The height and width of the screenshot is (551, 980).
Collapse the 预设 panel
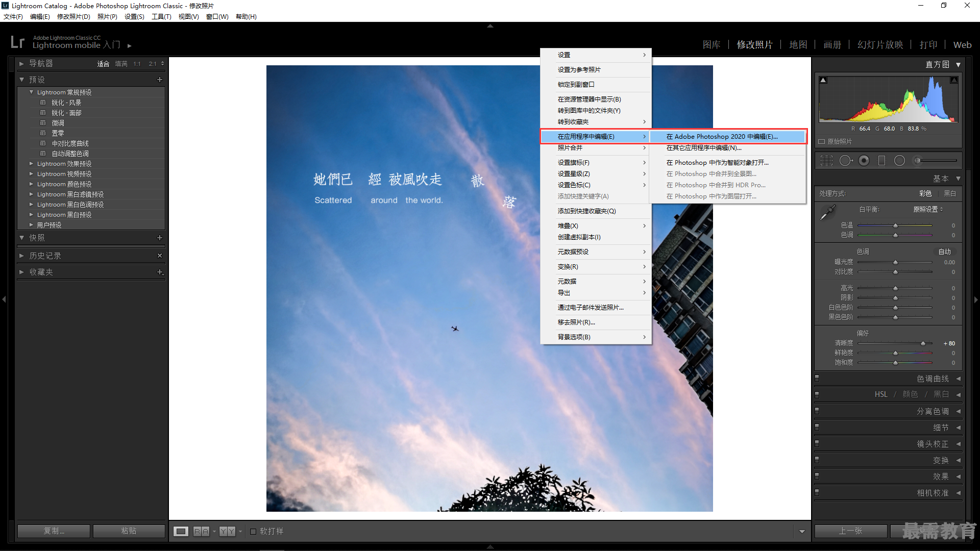point(21,80)
